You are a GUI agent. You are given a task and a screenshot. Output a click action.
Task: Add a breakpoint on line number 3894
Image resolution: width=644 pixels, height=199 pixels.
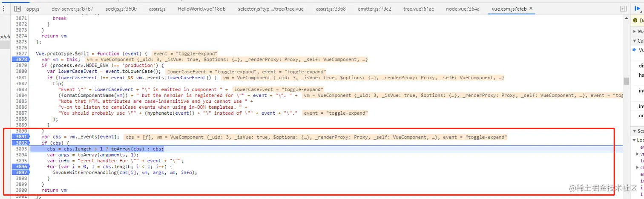21,155
